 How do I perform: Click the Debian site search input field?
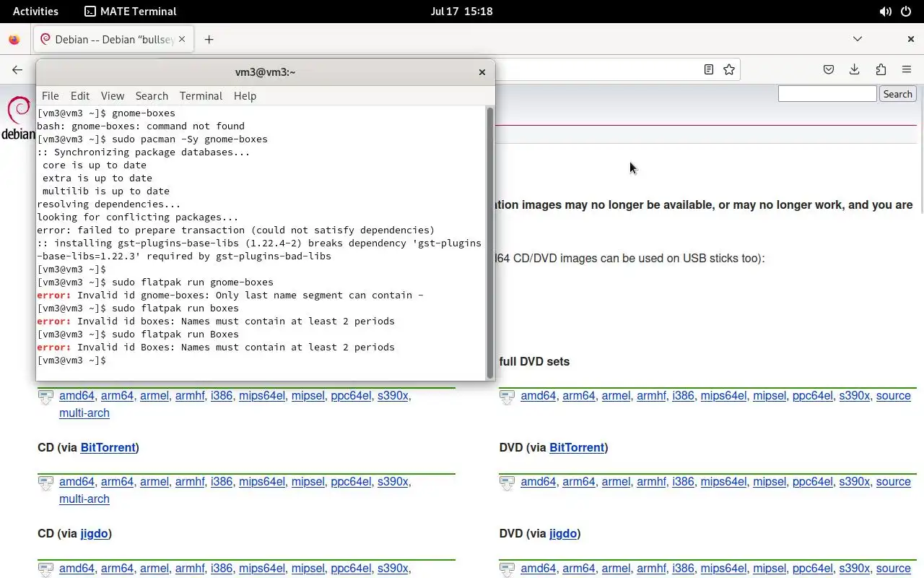[x=827, y=94]
